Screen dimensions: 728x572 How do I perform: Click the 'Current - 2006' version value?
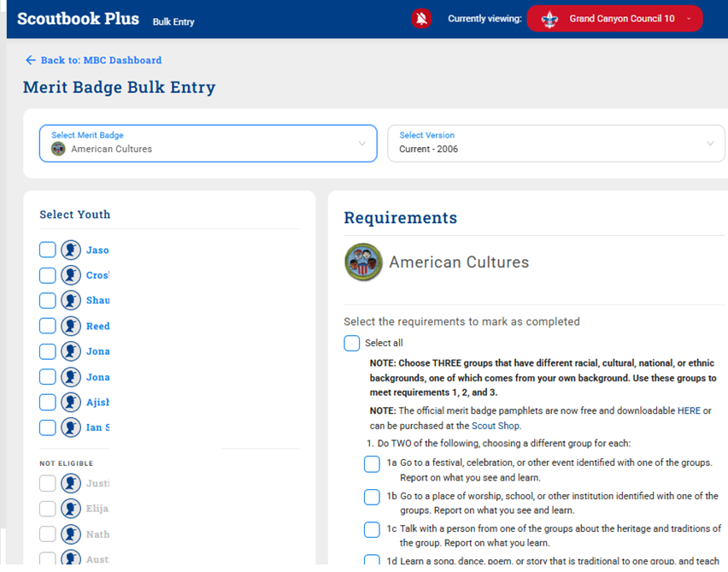point(429,149)
